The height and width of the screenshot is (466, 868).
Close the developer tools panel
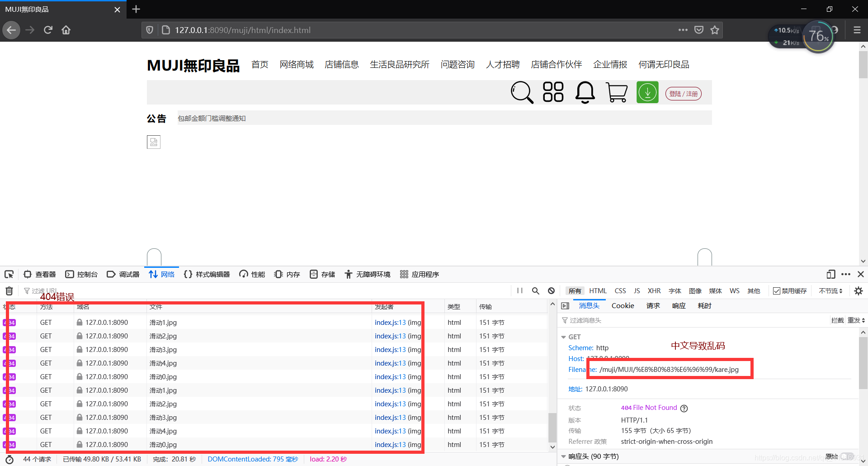pos(861,274)
